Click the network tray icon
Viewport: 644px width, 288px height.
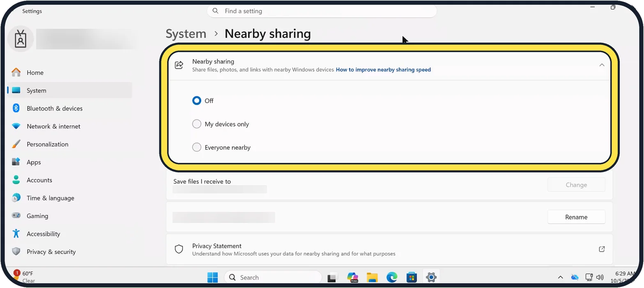(x=589, y=277)
